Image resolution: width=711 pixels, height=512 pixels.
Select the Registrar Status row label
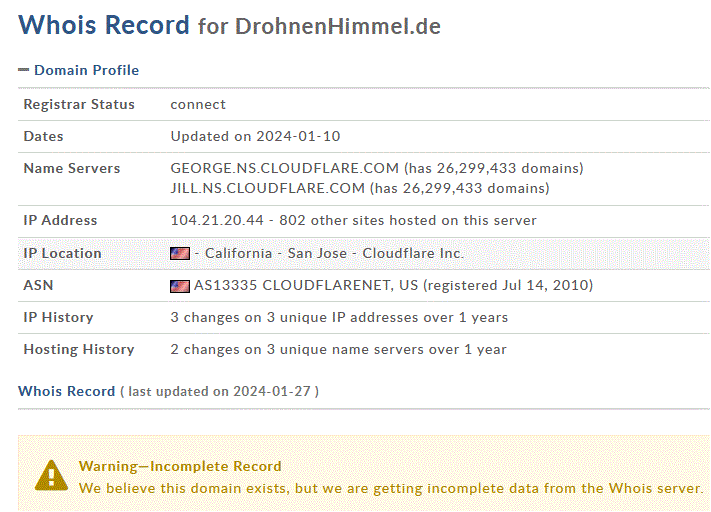tap(79, 104)
